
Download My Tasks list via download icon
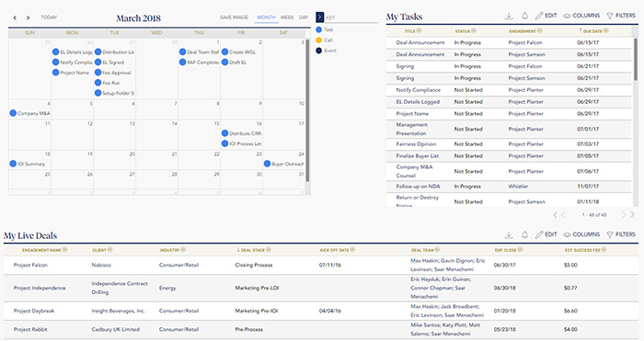(x=509, y=16)
